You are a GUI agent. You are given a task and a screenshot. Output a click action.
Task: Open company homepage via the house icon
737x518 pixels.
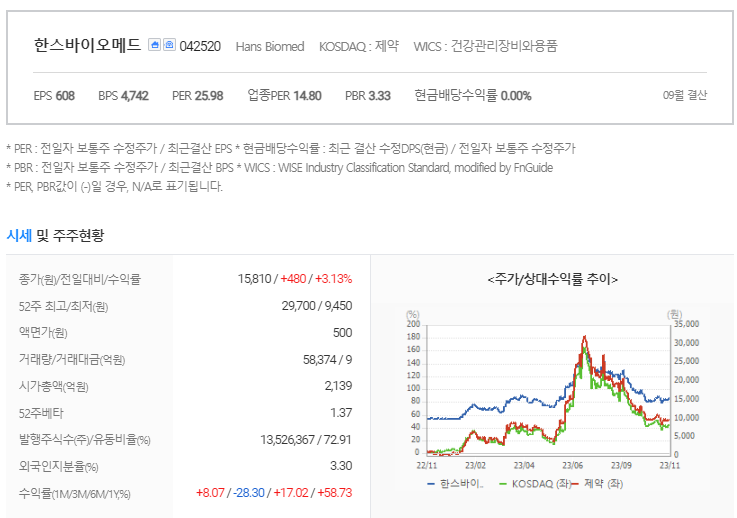[x=154, y=45]
